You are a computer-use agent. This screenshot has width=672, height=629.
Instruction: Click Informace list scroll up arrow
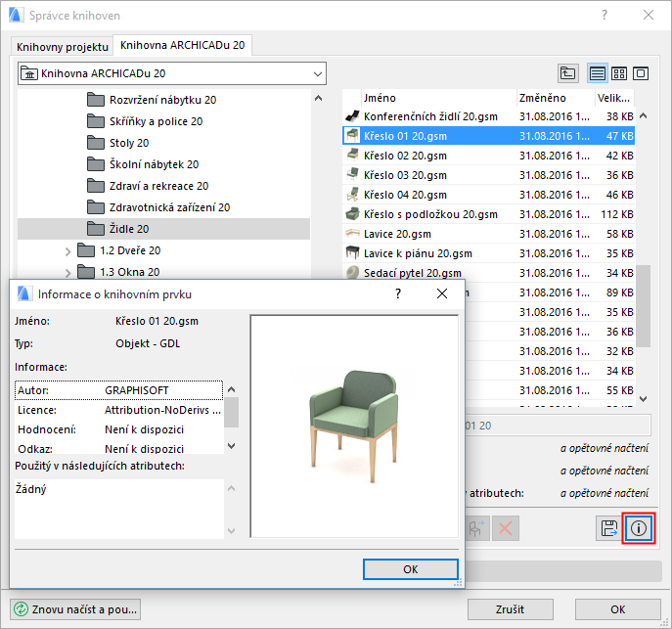click(x=232, y=389)
